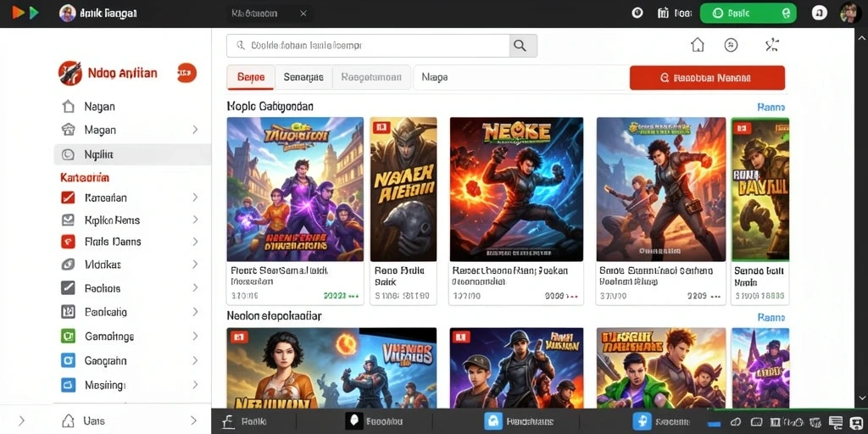The width and height of the screenshot is (868, 434).
Task: Open the NEOKE fire fighter game card
Action: tap(516, 211)
